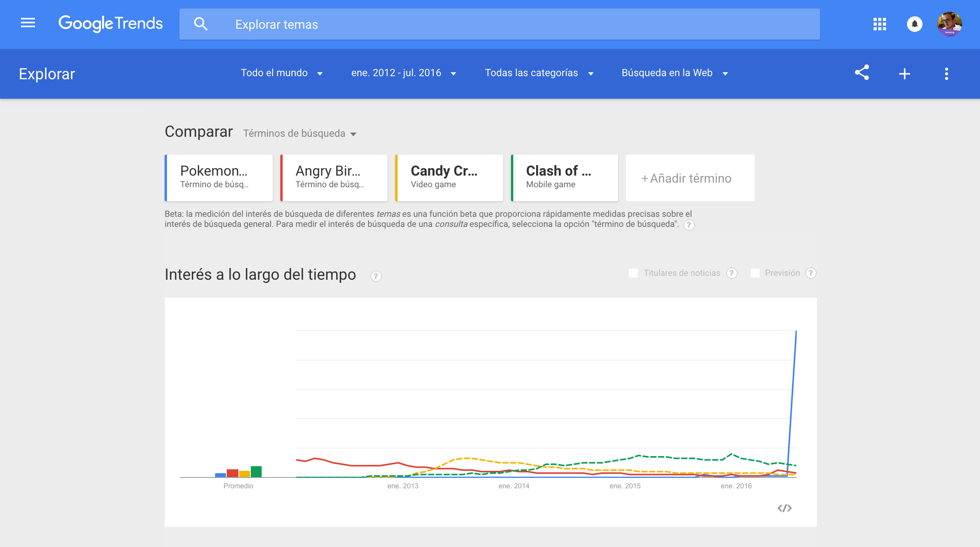Enable the Previsión checkbox
980x547 pixels.
(755, 273)
